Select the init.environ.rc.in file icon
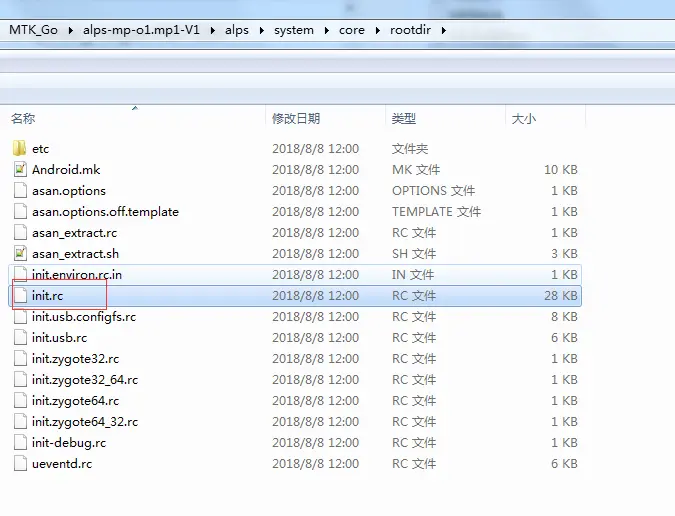Image resolution: width=675 pixels, height=516 pixels. tap(20, 275)
